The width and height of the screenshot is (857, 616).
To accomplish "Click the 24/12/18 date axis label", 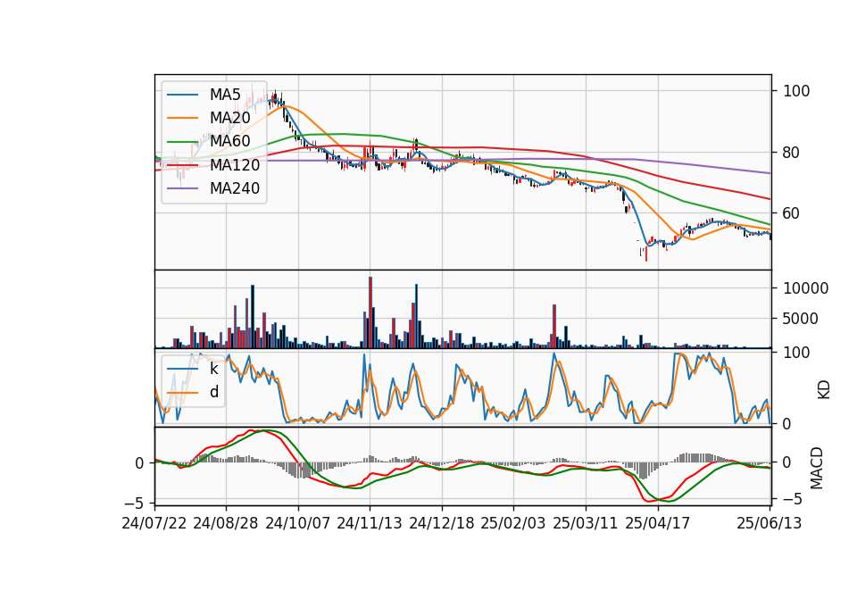I will click(442, 523).
